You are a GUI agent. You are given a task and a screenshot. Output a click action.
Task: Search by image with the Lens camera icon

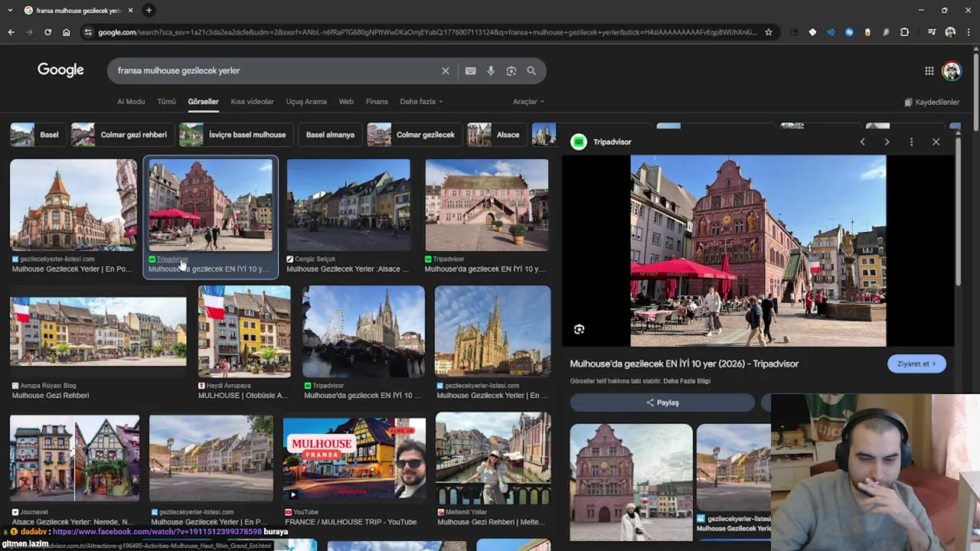click(511, 70)
